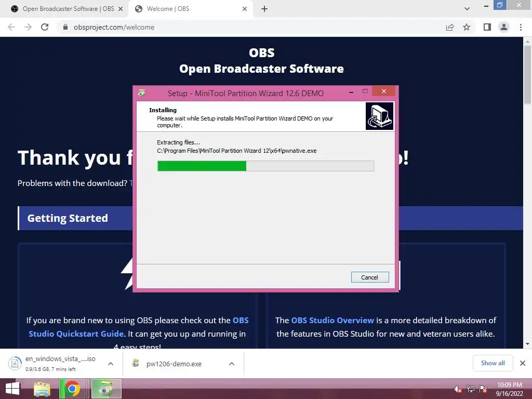Click the pwnative.exe file path text
532x399 pixels.
click(237, 151)
